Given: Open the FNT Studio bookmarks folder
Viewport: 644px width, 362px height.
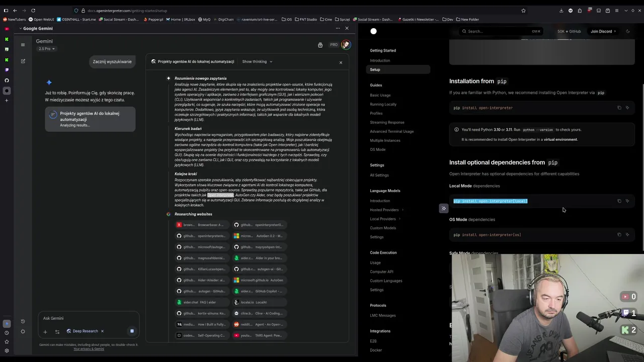Looking at the screenshot, I should click(306, 19).
